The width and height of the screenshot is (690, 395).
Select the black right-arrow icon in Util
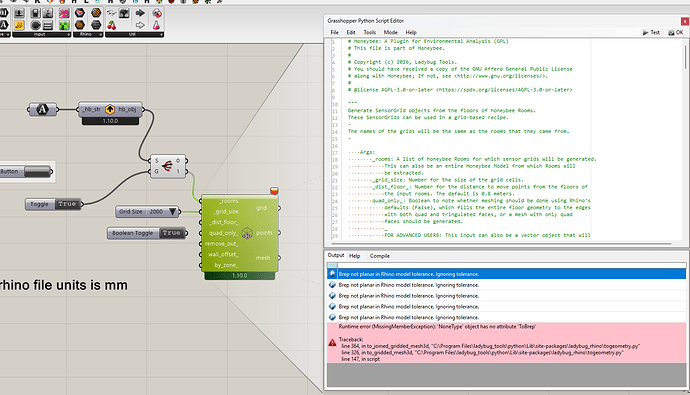(140, 13)
